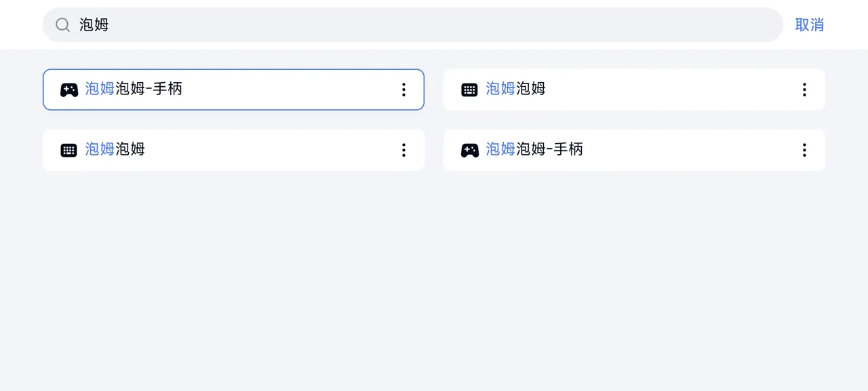Open more options for the outlined 泡姆泡姆-手柄 card

[x=403, y=90]
